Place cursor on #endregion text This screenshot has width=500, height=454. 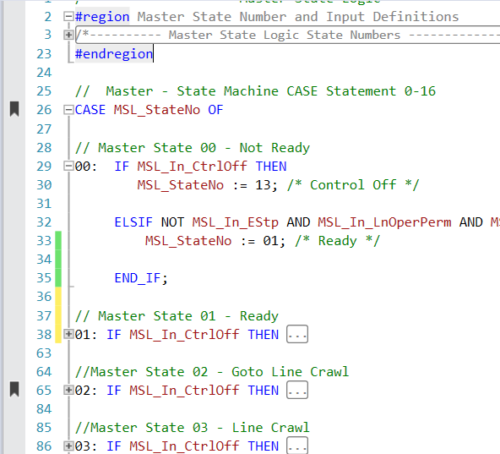(114, 54)
